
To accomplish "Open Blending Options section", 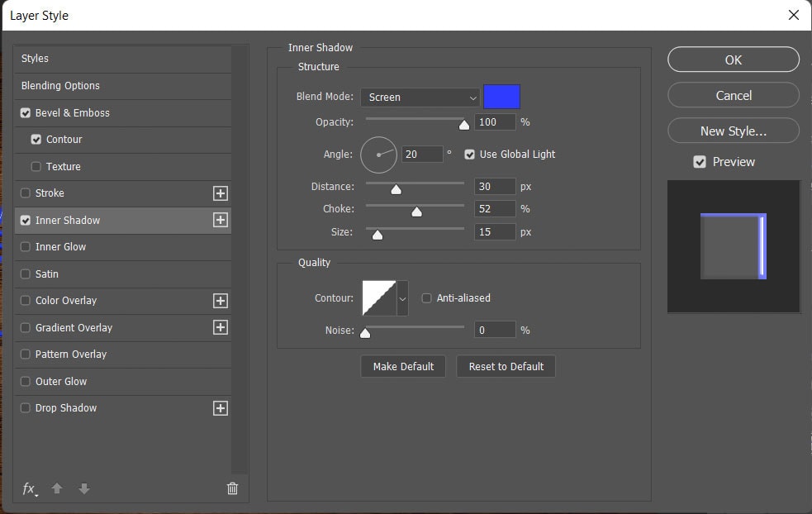I will point(123,85).
